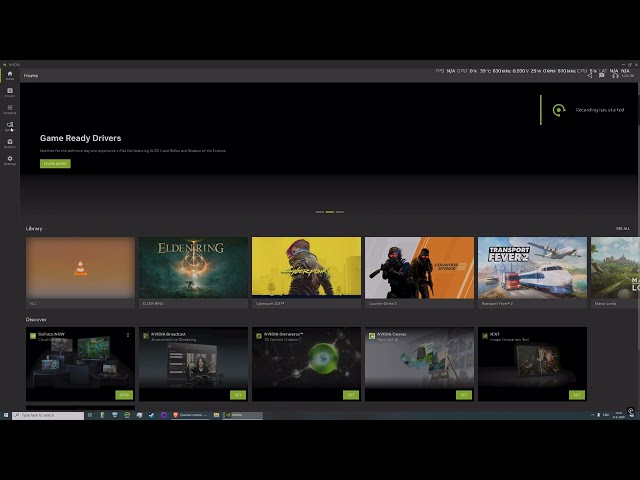
Task: Open the GeForce NOW card options menu
Action: click(128, 335)
